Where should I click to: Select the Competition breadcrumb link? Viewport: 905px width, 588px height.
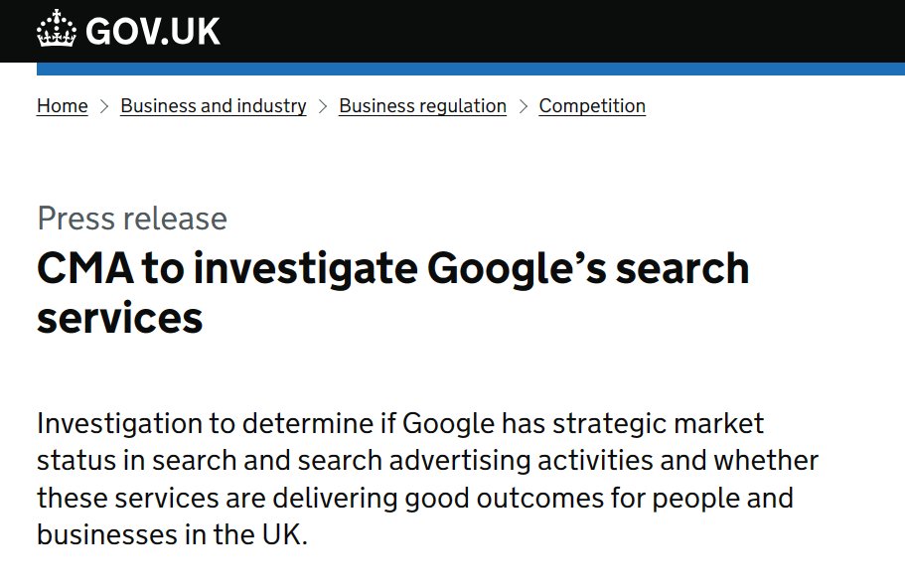coord(592,106)
